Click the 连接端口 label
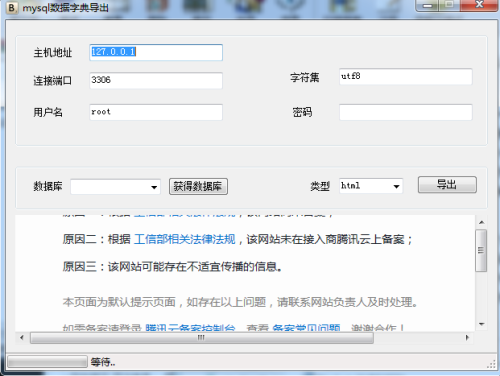The width and height of the screenshot is (500, 376). tap(53, 81)
